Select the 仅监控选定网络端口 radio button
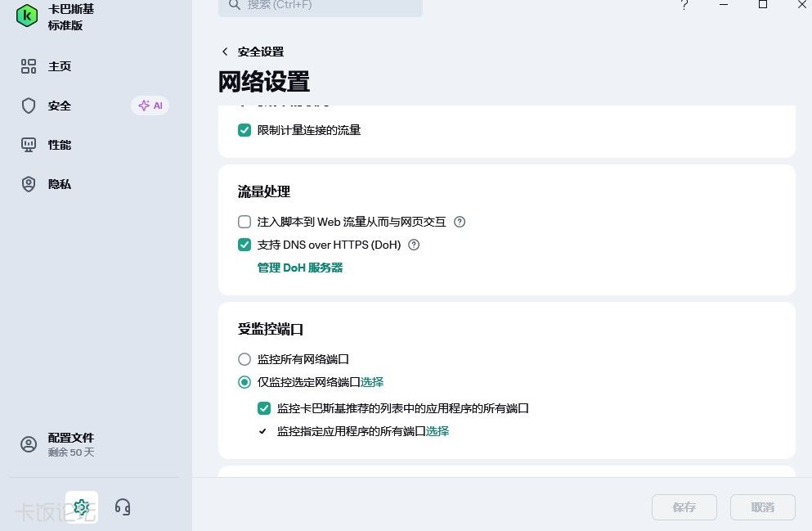 pyautogui.click(x=244, y=382)
